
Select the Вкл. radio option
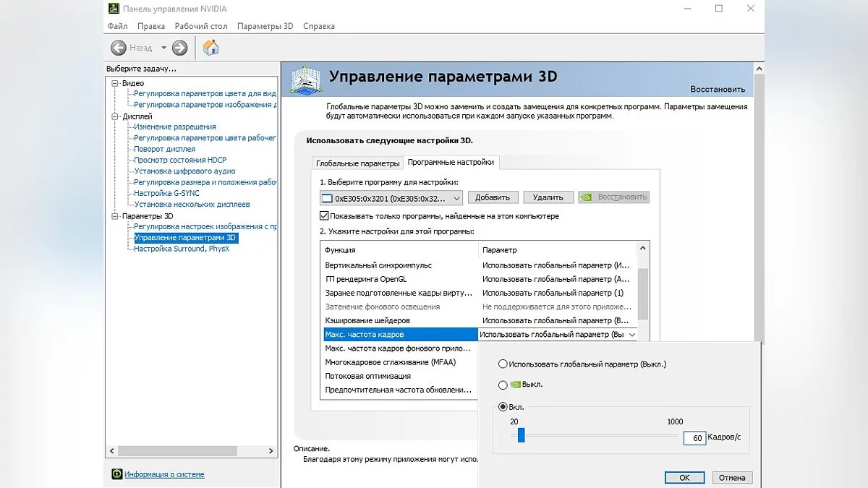click(x=503, y=407)
